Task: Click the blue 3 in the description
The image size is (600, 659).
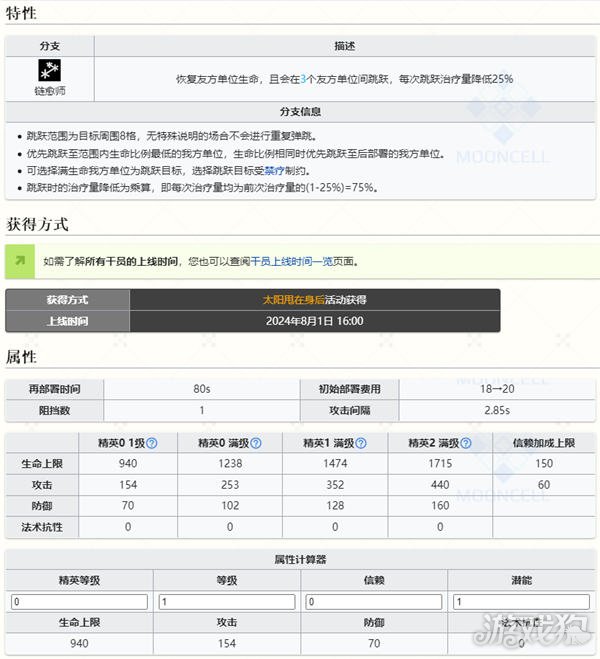Action: click(303, 79)
